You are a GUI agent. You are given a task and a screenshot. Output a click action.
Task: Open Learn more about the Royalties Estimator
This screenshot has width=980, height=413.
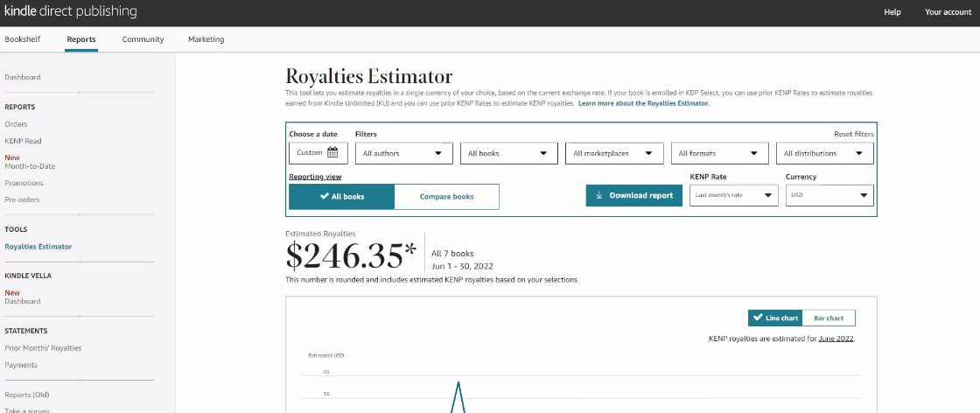point(644,104)
